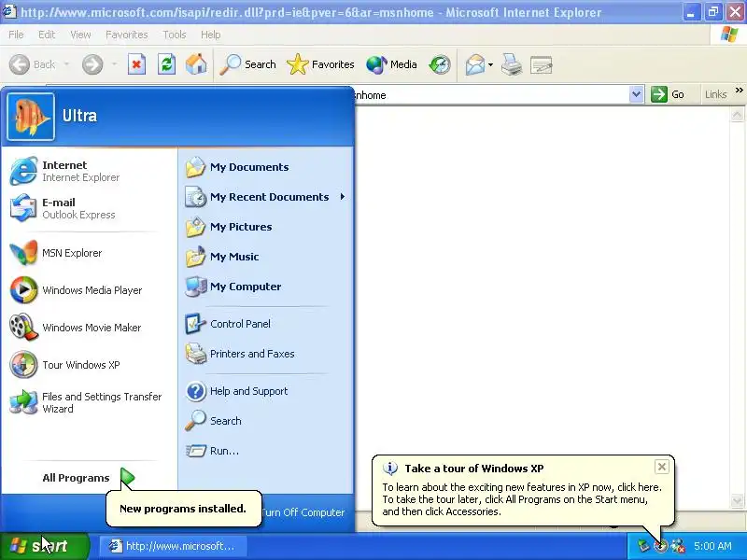Viewport: 747px width, 560px height.
Task: Launch MSN Explorer from Start menu
Action: (x=89, y=253)
